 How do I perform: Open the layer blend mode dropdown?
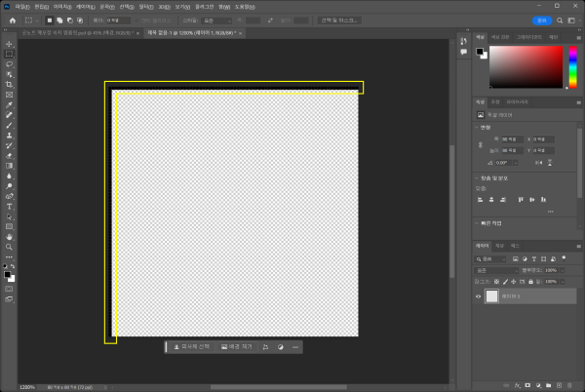tap(496, 270)
